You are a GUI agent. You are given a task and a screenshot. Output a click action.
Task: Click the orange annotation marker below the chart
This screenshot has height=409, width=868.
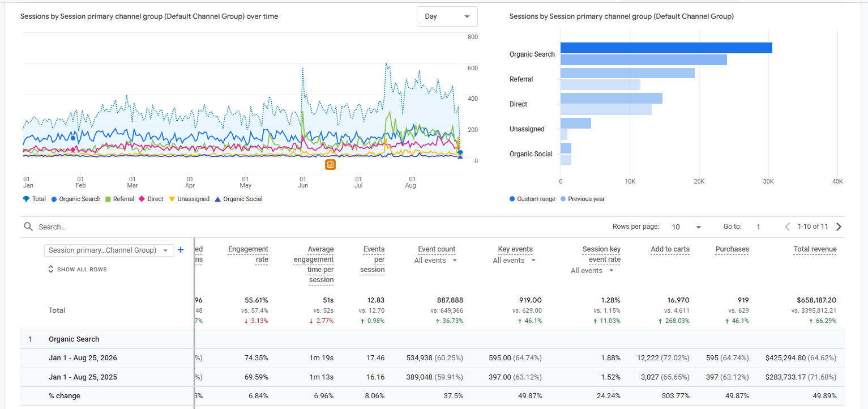(331, 164)
